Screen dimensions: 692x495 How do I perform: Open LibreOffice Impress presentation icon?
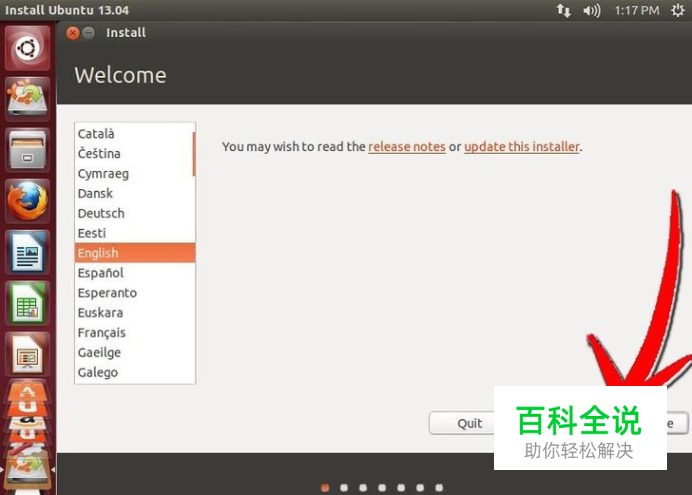[27, 355]
